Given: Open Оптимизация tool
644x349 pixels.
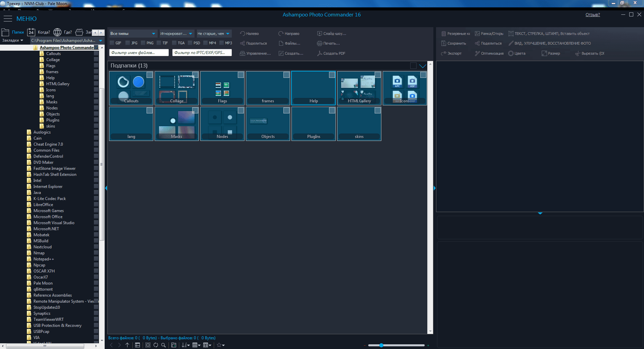Looking at the screenshot, I should pyautogui.click(x=489, y=53).
